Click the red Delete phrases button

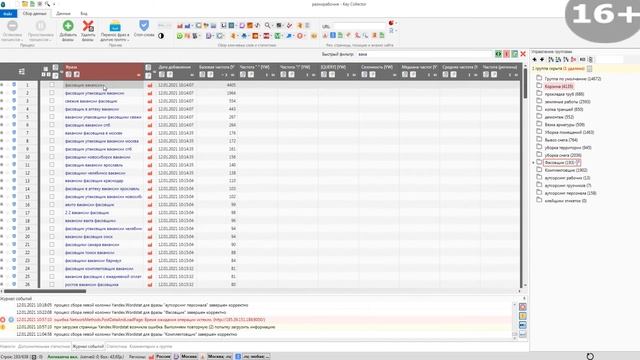point(88,31)
